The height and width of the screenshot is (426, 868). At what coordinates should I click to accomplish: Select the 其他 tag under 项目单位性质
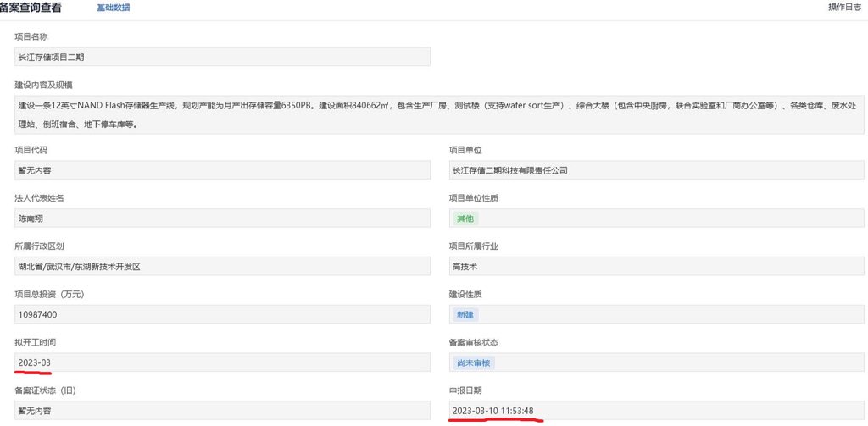465,219
